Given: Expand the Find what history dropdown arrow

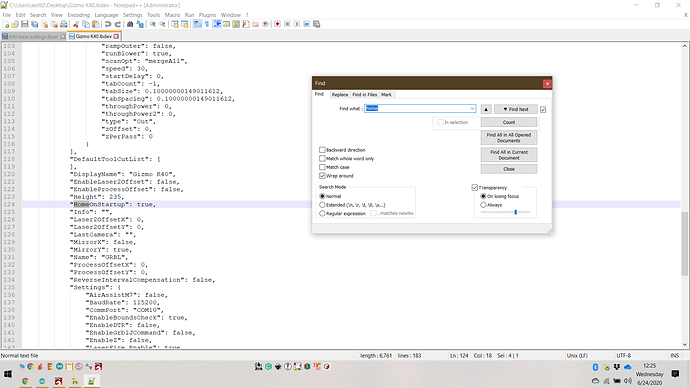Looking at the screenshot, I should coord(472,109).
